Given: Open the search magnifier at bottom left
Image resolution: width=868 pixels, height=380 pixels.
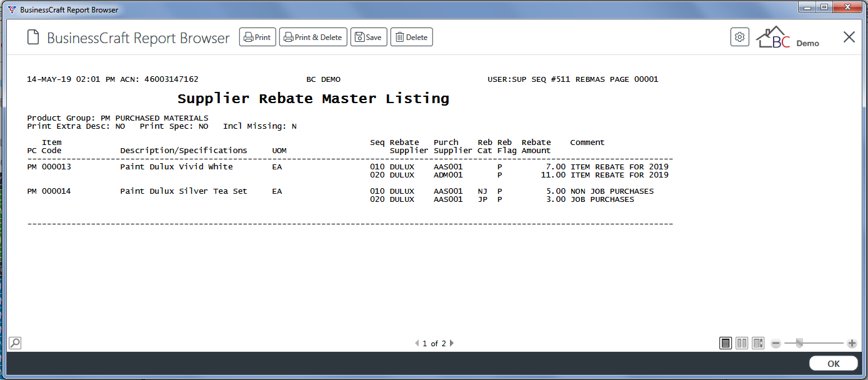Looking at the screenshot, I should (x=15, y=343).
